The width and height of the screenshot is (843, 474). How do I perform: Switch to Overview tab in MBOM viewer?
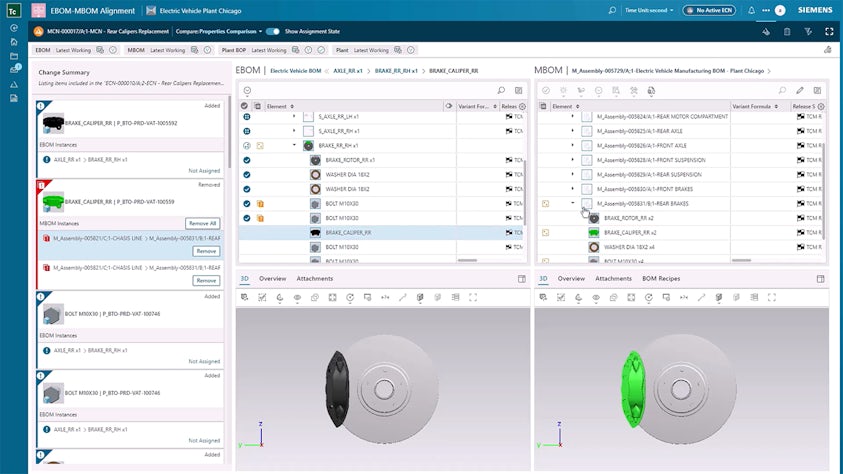click(x=571, y=278)
